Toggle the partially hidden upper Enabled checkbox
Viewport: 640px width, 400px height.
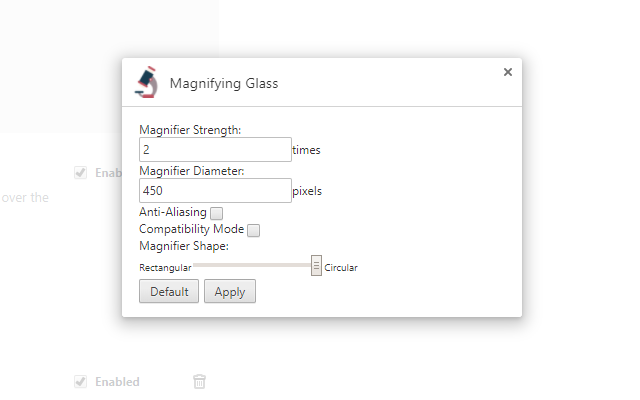[x=80, y=173]
